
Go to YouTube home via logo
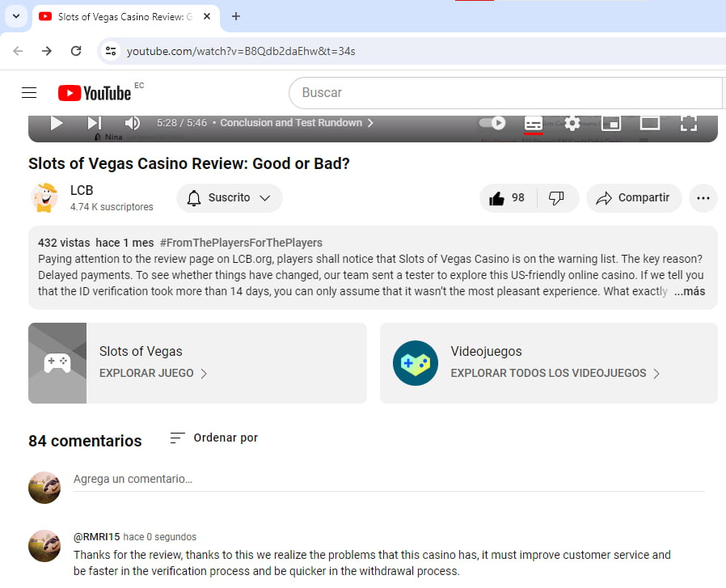tap(95, 93)
